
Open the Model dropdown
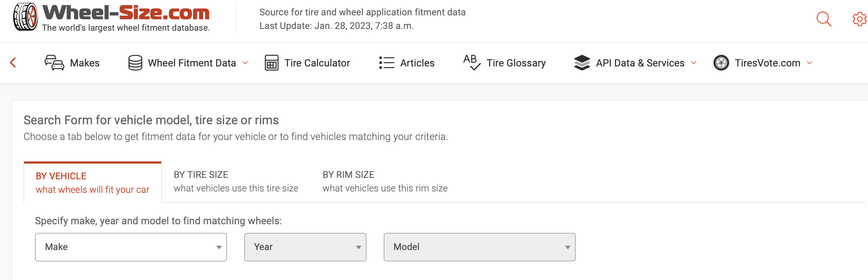coord(479,247)
